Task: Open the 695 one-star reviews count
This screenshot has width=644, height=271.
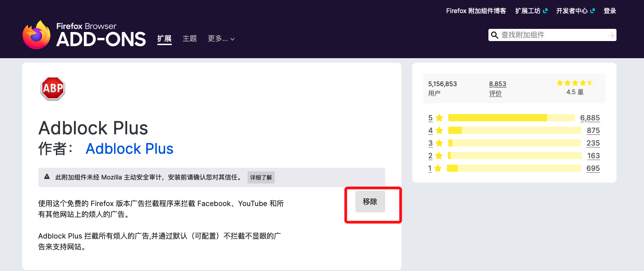Action: [593, 168]
